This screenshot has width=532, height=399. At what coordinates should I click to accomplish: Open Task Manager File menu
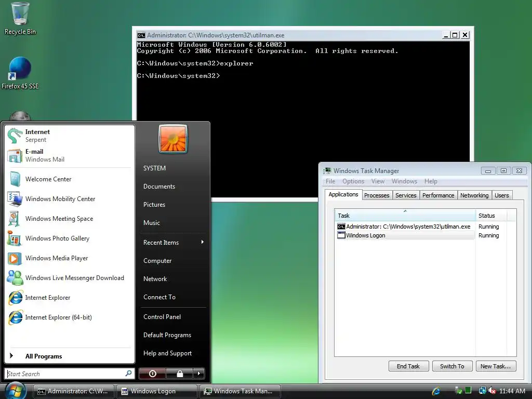pos(330,181)
